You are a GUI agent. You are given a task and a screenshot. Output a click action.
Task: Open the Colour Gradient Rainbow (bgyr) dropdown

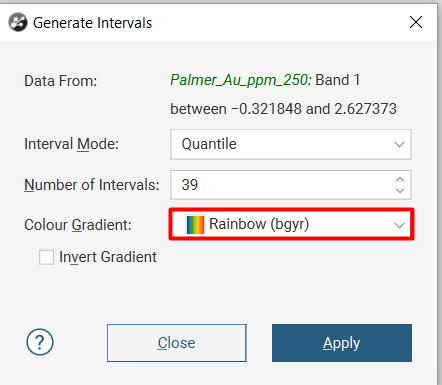291,224
